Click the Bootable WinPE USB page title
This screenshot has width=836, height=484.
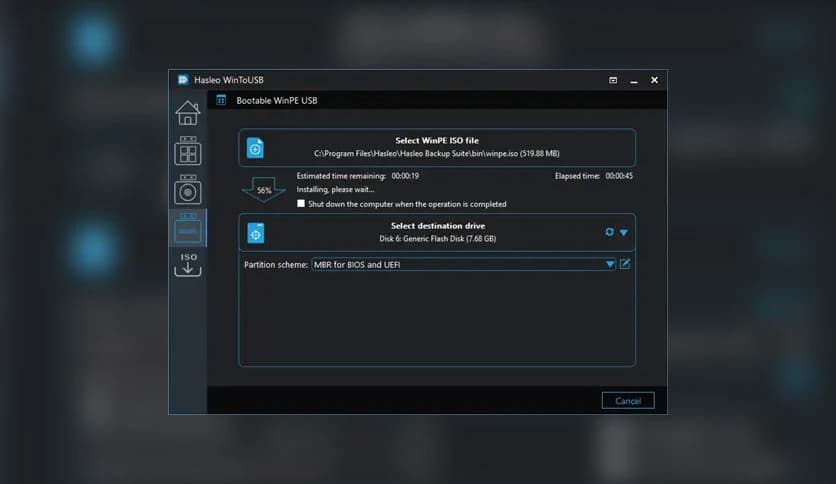point(277,101)
